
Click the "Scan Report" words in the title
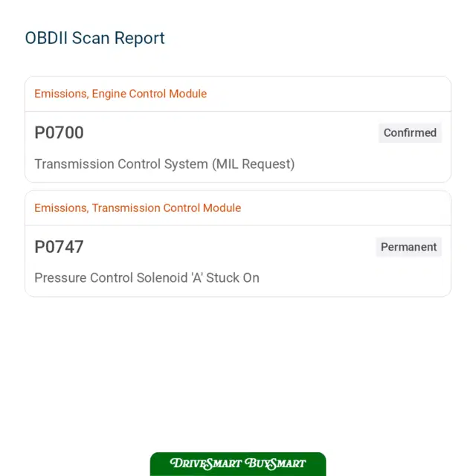click(x=118, y=38)
